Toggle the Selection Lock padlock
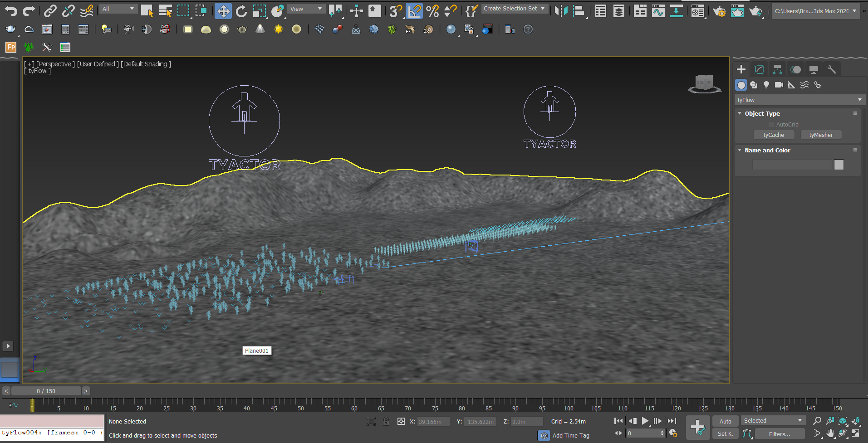 click(386, 421)
